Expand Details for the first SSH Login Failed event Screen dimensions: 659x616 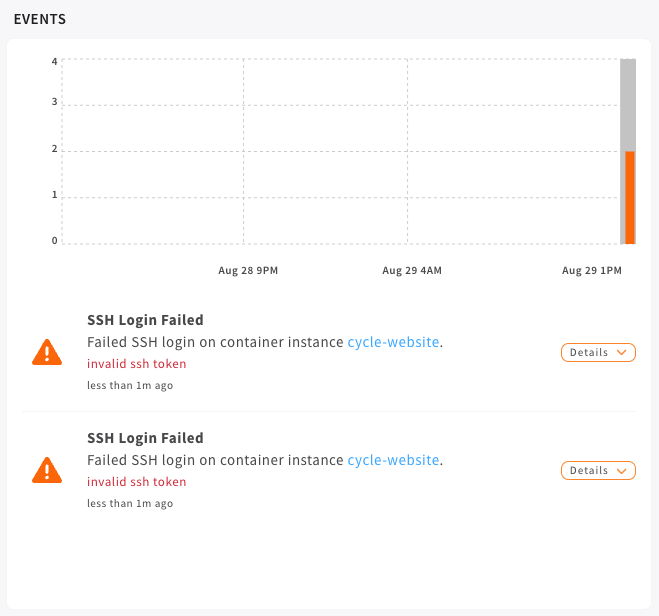(x=598, y=352)
